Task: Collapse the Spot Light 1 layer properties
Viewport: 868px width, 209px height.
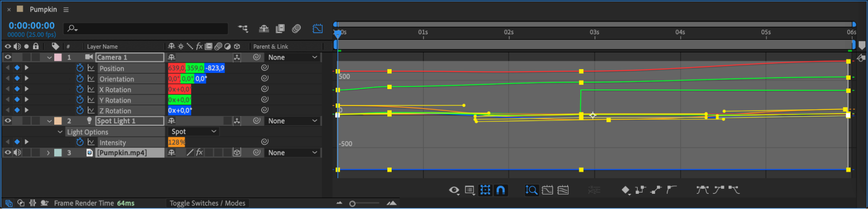Action: coord(50,121)
